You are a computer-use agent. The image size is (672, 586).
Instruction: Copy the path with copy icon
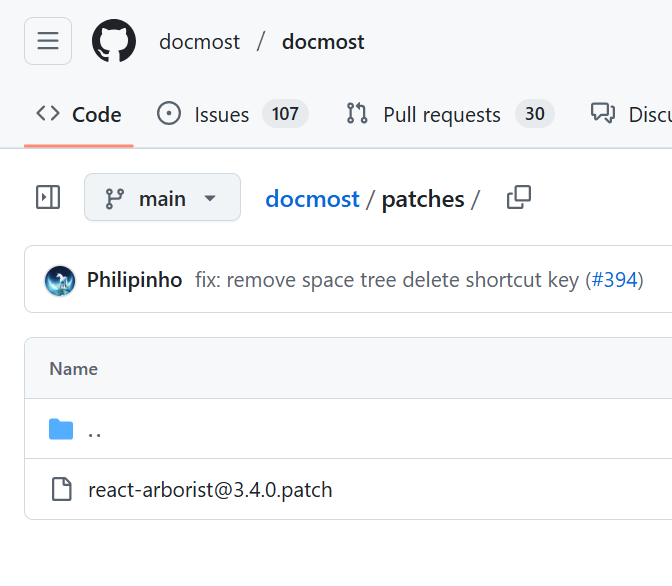pyautogui.click(x=519, y=197)
